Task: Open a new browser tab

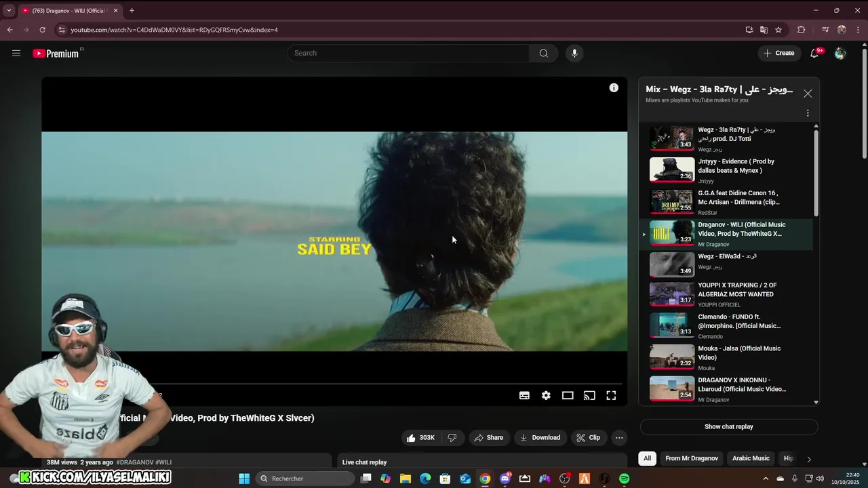Action: coord(132,10)
